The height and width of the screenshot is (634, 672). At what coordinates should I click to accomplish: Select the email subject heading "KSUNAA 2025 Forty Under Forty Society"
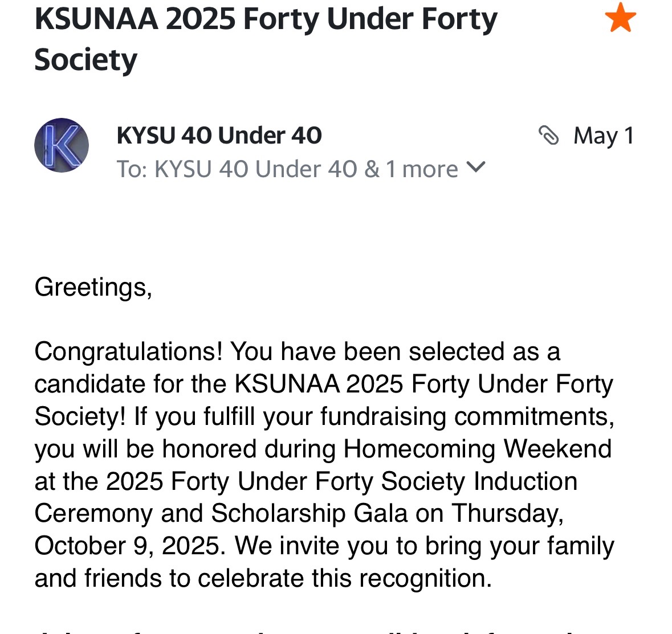265,39
